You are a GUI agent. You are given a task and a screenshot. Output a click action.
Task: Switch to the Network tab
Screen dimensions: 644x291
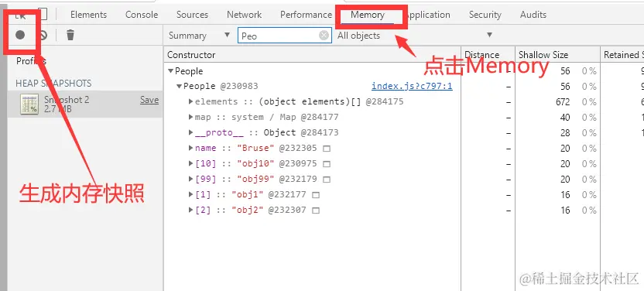tap(245, 15)
